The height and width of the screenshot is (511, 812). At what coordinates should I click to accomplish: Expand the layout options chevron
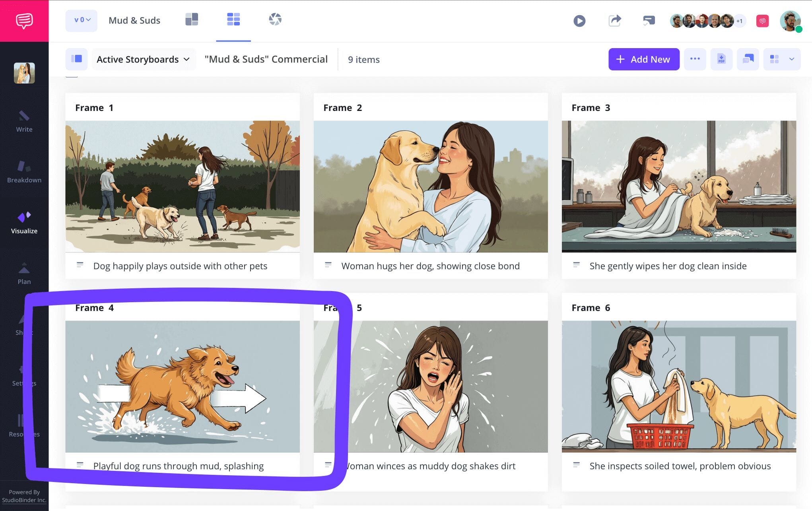click(x=792, y=59)
